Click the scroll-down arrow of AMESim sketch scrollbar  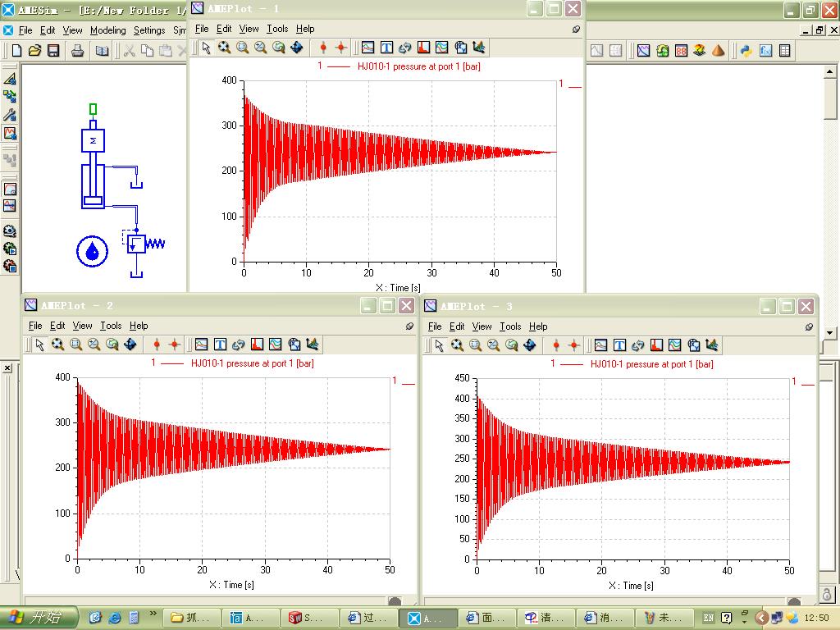(x=830, y=333)
